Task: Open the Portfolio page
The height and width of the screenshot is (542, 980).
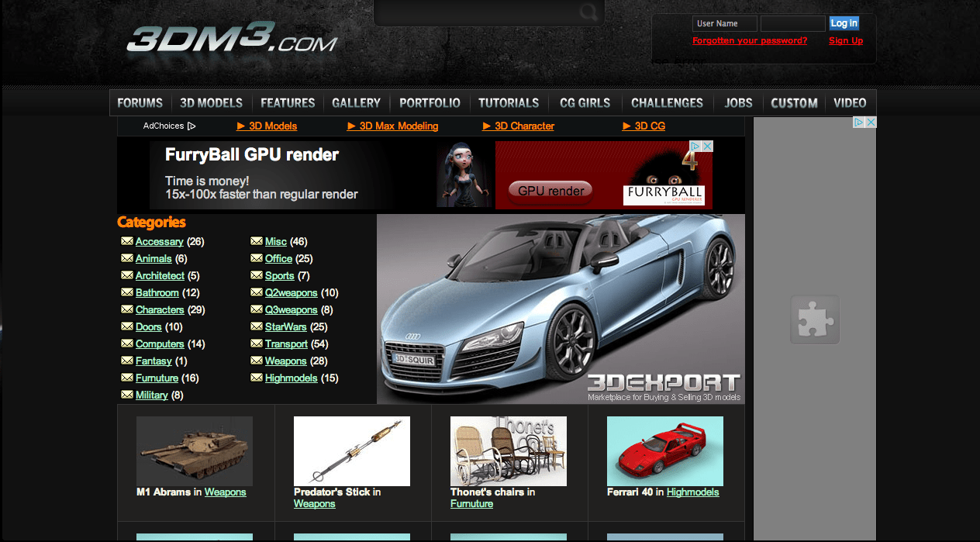Action: tap(430, 102)
